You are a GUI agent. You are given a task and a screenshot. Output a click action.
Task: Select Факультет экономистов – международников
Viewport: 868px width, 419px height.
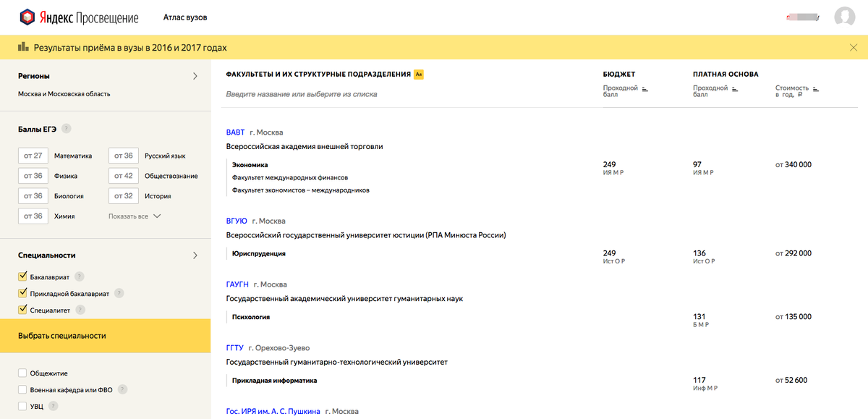point(301,190)
